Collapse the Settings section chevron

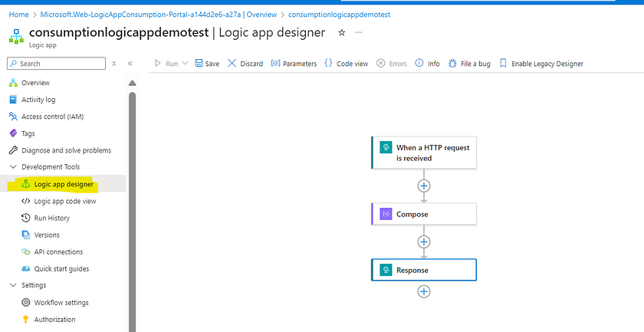pyautogui.click(x=13, y=285)
